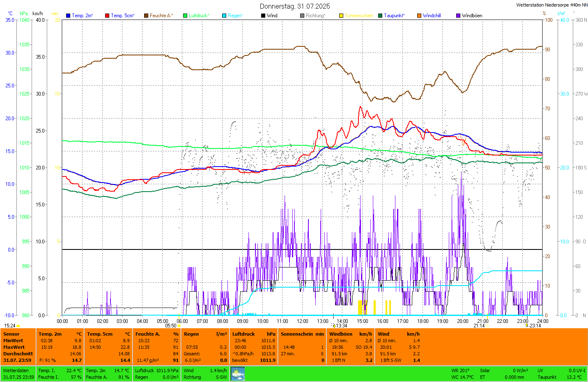Toggle the Richtung series label
The height and width of the screenshot is (382, 588).
315,16
